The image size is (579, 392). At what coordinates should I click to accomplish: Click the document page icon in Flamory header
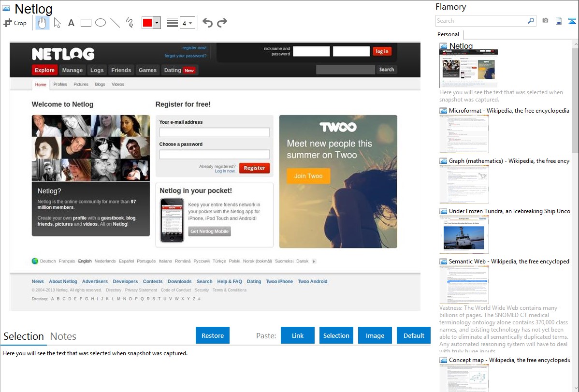tap(559, 21)
